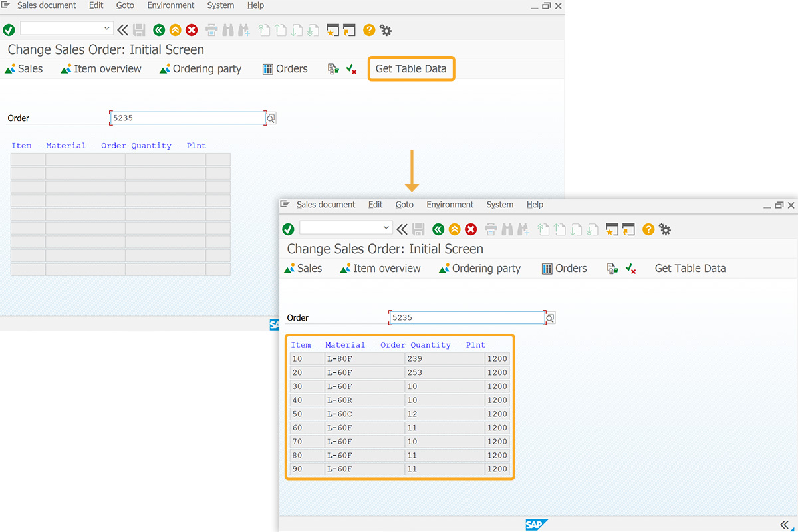This screenshot has width=798, height=532.
Task: Click the Orders button in the front window
Action: [565, 269]
